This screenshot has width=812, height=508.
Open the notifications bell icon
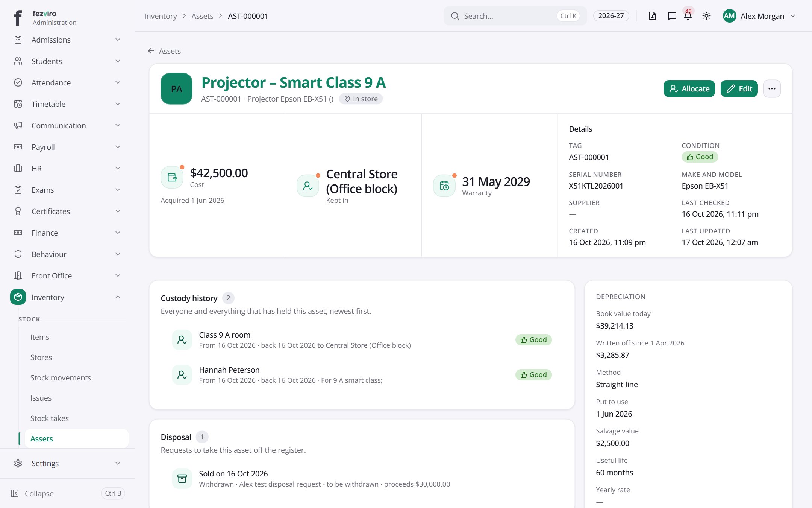pos(688,16)
